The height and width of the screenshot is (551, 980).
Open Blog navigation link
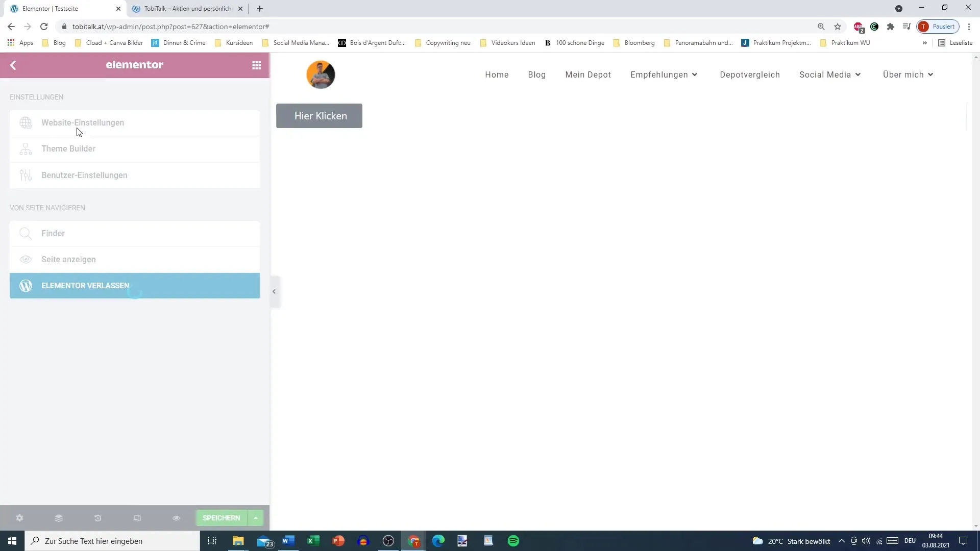(x=537, y=74)
